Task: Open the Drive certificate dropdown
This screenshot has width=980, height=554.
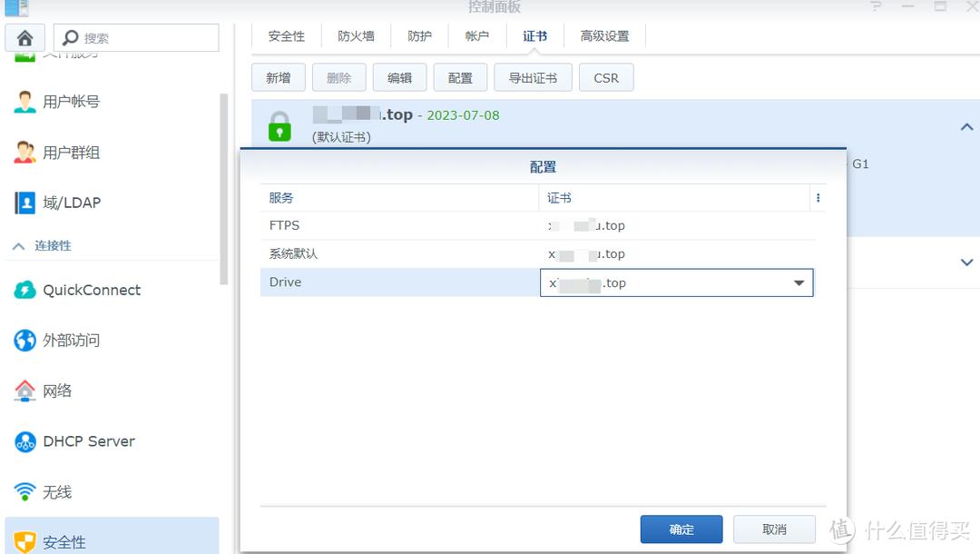Action: click(x=799, y=282)
